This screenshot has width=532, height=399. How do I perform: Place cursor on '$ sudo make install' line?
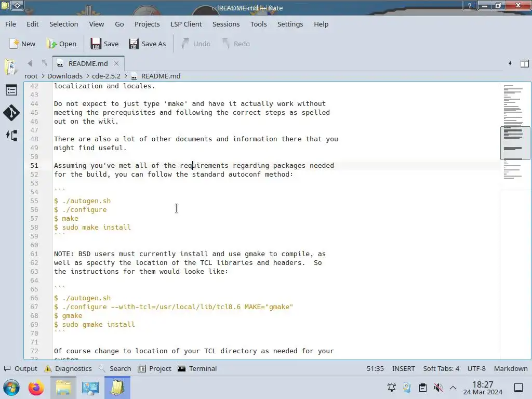point(92,228)
